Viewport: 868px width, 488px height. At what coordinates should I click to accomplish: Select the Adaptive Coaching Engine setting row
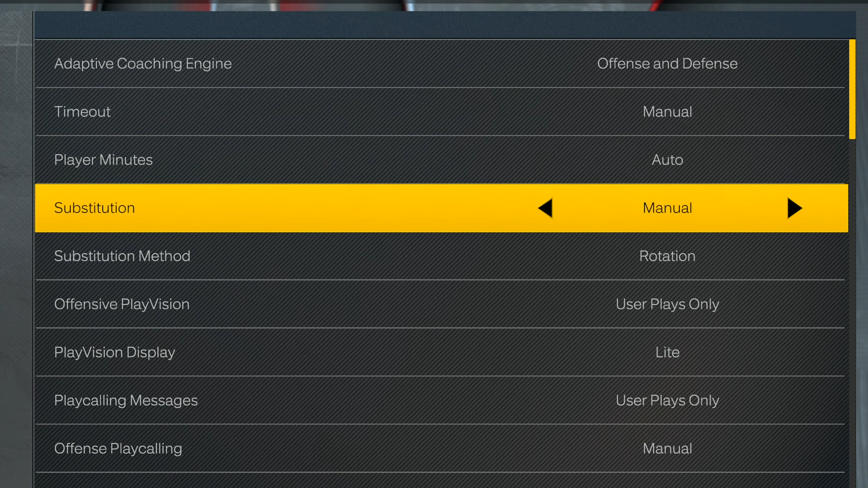pos(440,64)
